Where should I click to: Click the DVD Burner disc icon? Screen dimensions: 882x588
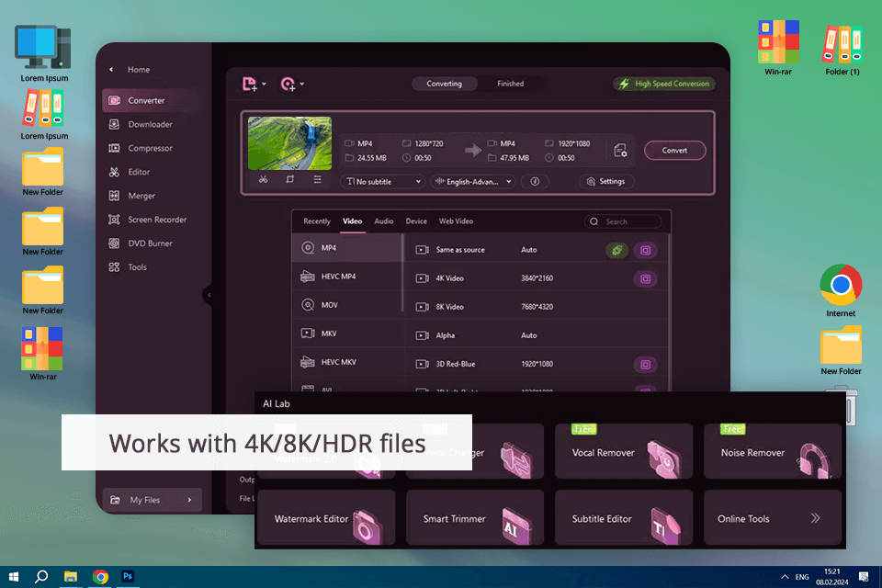[114, 243]
